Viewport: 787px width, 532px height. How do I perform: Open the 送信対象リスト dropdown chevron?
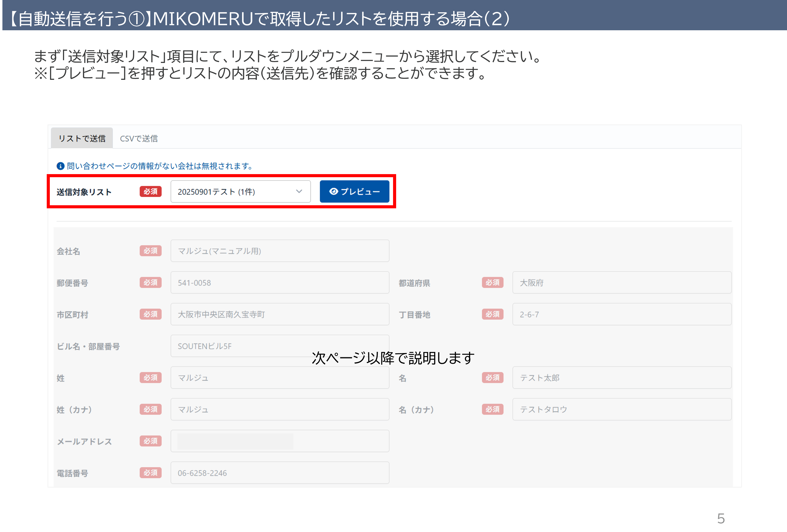coord(299,191)
